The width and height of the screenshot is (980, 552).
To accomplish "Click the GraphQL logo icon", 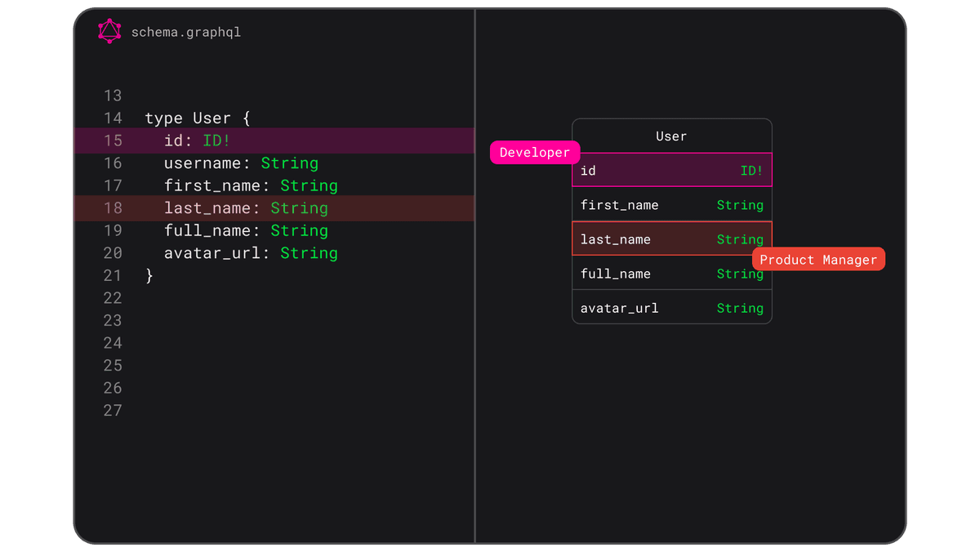I will 109,32.
